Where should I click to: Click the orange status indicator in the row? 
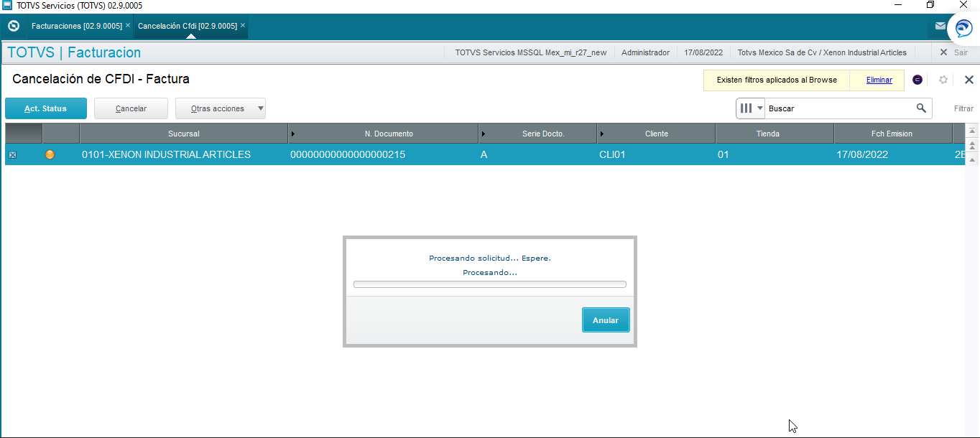tap(50, 154)
